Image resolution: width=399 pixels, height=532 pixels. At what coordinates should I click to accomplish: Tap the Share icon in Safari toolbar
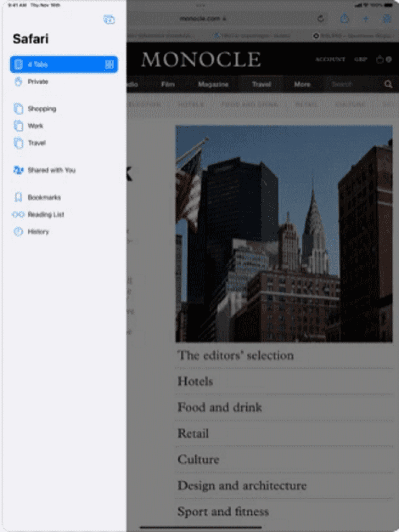344,18
